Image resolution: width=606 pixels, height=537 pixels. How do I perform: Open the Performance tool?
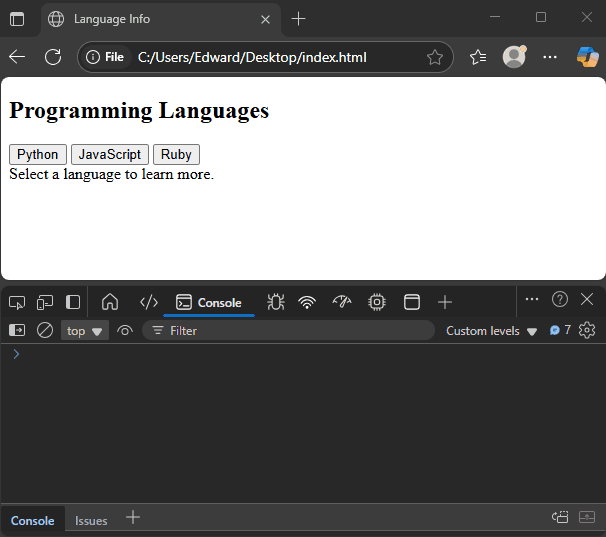tap(342, 302)
